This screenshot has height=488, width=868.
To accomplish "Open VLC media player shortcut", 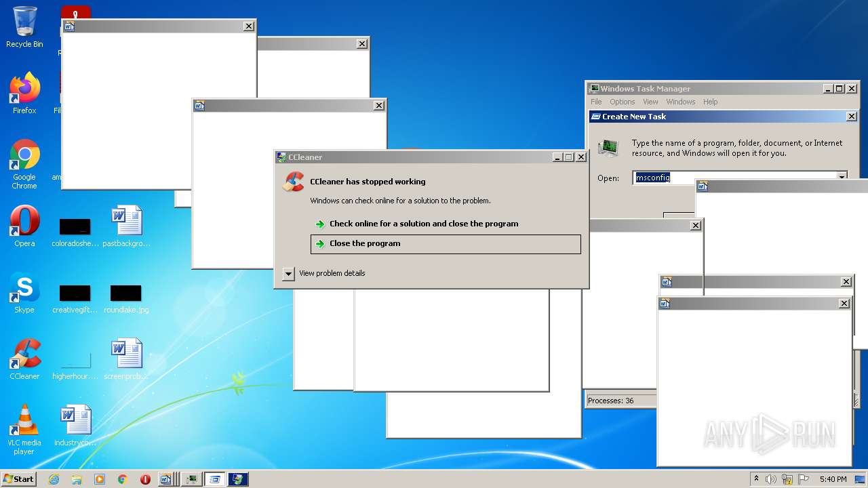I will click(x=24, y=430).
